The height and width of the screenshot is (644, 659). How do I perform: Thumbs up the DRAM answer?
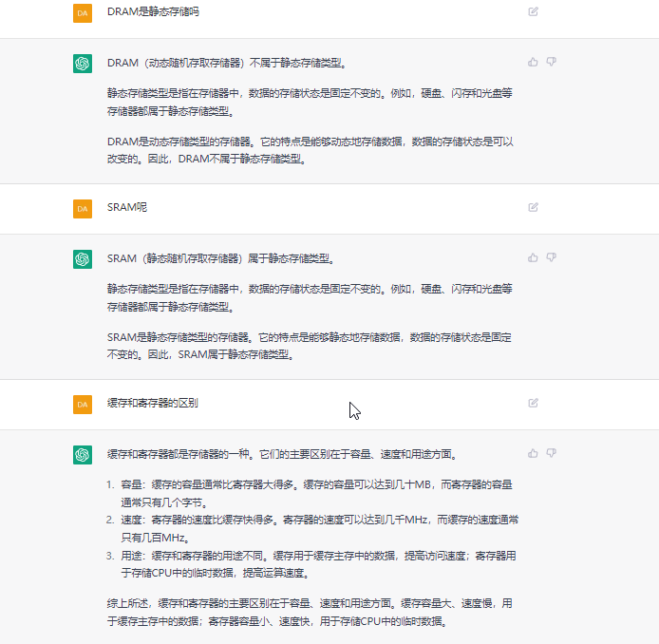pos(533,62)
